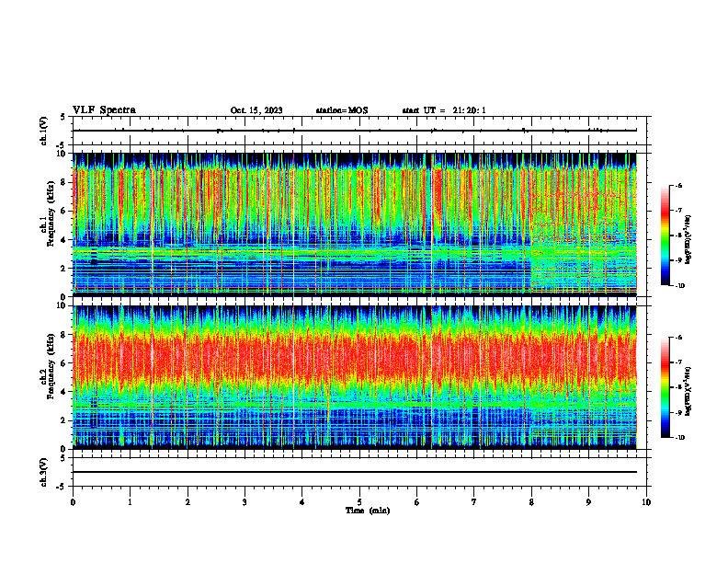
Task: Click the "ch.3(V)" axis label of the bottom waveform
Action: 44,472
